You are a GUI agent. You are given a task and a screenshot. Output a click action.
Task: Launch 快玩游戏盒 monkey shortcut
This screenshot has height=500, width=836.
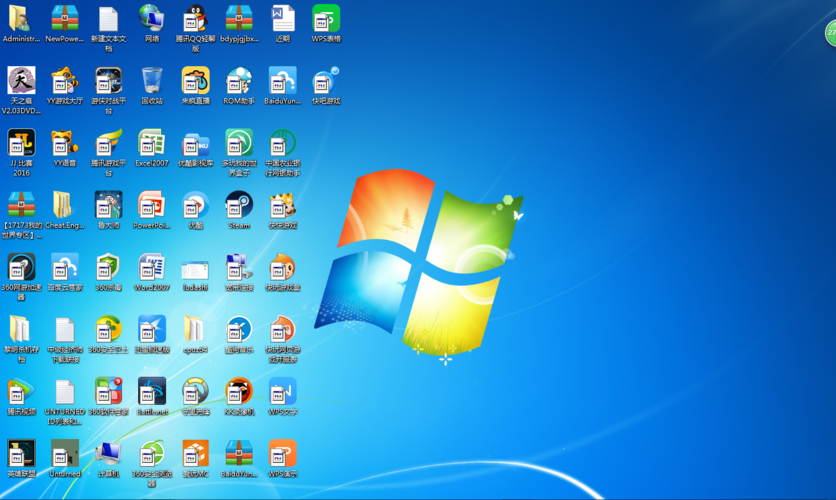click(283, 267)
